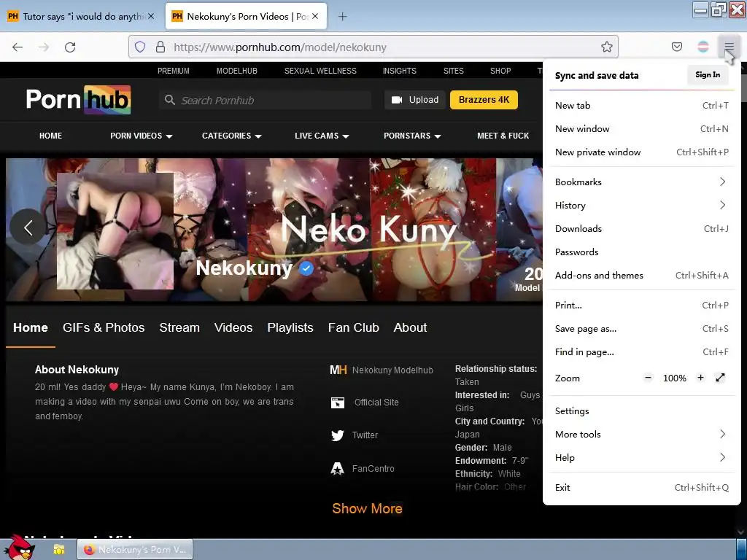The height and width of the screenshot is (560, 747).
Task: Reset zoom by clicking 100%
Action: (675, 378)
